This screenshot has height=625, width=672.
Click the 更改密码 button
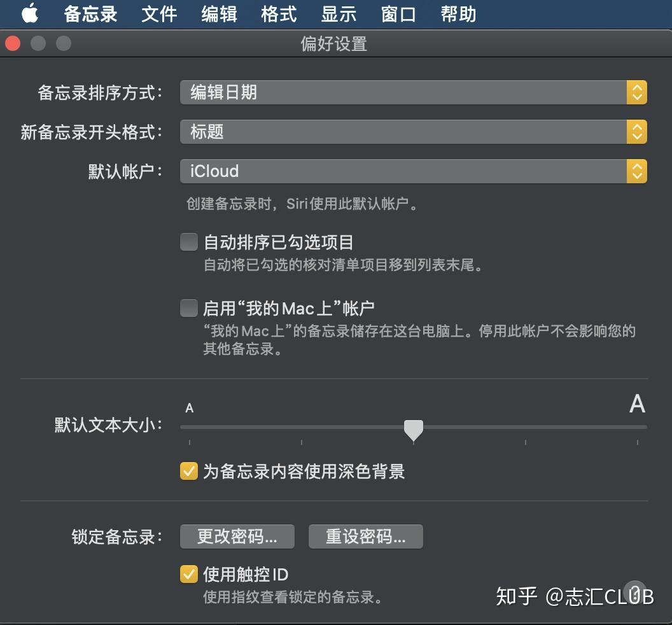pyautogui.click(x=237, y=536)
